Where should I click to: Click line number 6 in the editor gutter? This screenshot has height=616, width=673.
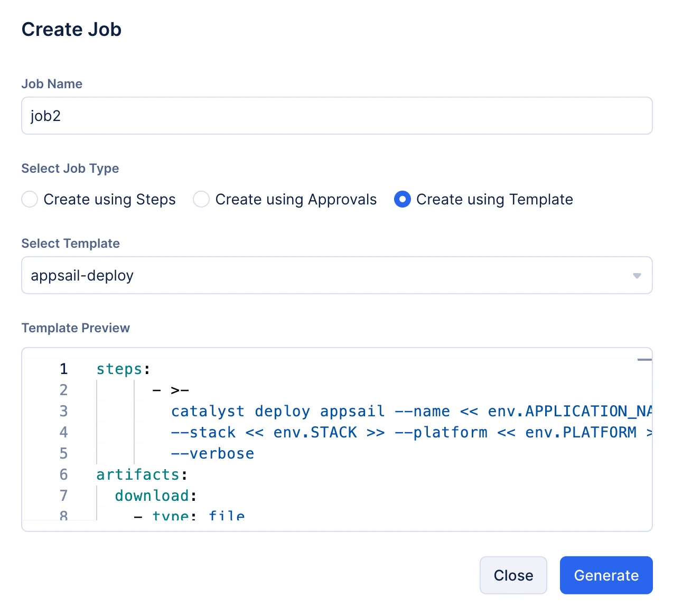[63, 474]
